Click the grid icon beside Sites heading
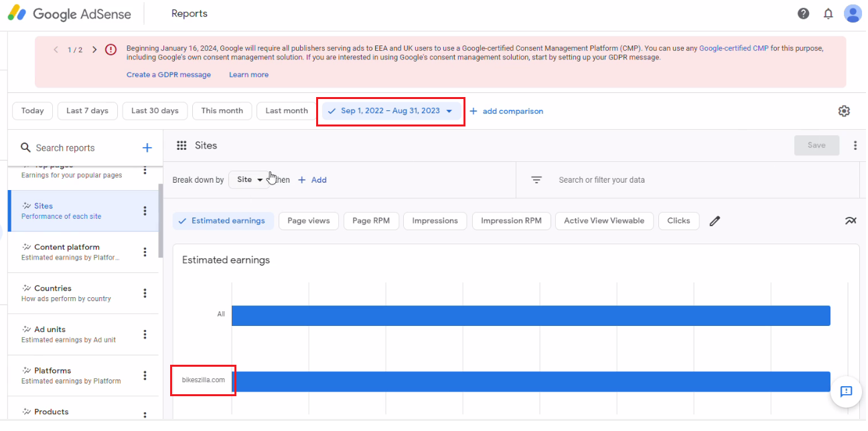Image resolution: width=868 pixels, height=431 pixels. pyautogui.click(x=182, y=145)
